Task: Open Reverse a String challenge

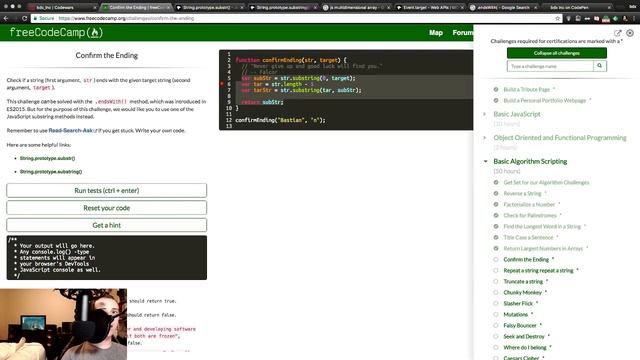Action: click(522, 193)
